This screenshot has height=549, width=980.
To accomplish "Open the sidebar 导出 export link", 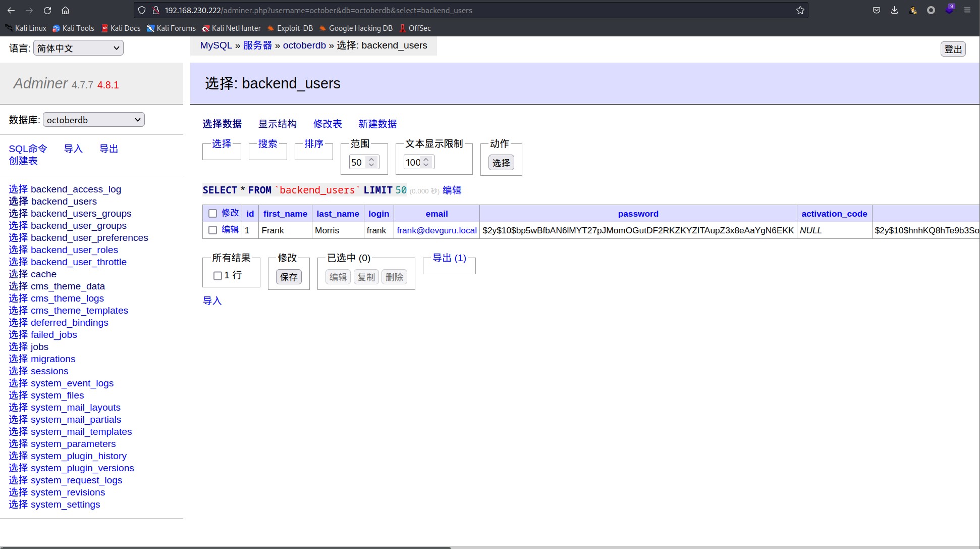I will click(108, 149).
